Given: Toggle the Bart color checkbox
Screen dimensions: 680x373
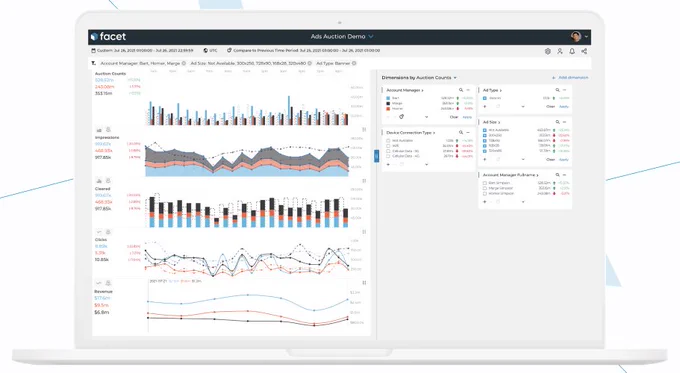Looking at the screenshot, I should pyautogui.click(x=388, y=98).
